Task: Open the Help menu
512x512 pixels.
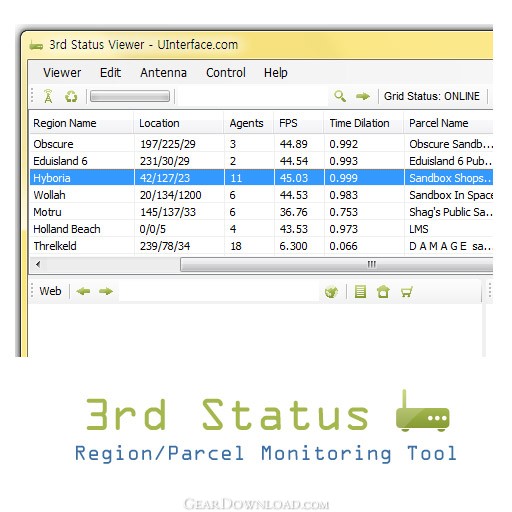Action: tap(276, 73)
